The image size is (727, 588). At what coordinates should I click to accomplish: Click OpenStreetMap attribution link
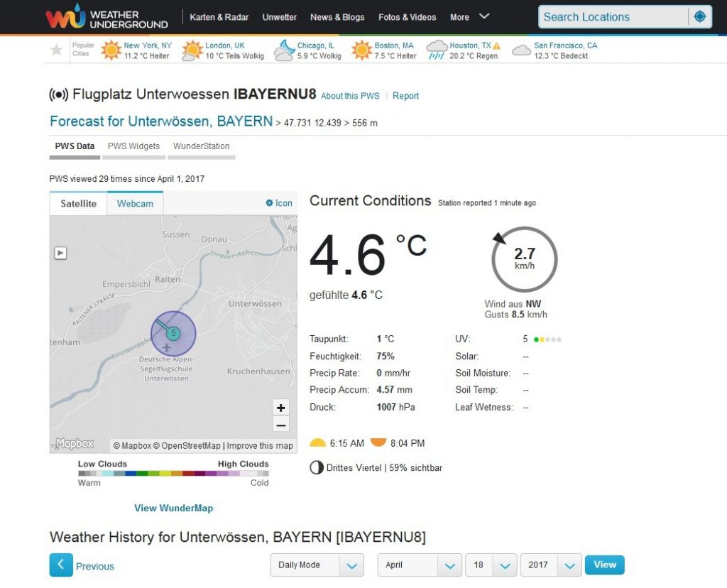pos(187,446)
